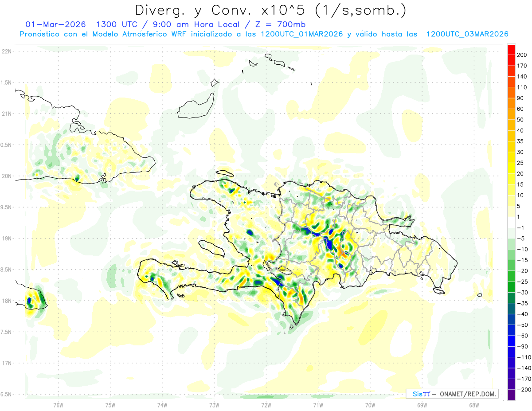The image size is (532, 411).
Task: Click the colorbar value -200
Action: pos(524,390)
